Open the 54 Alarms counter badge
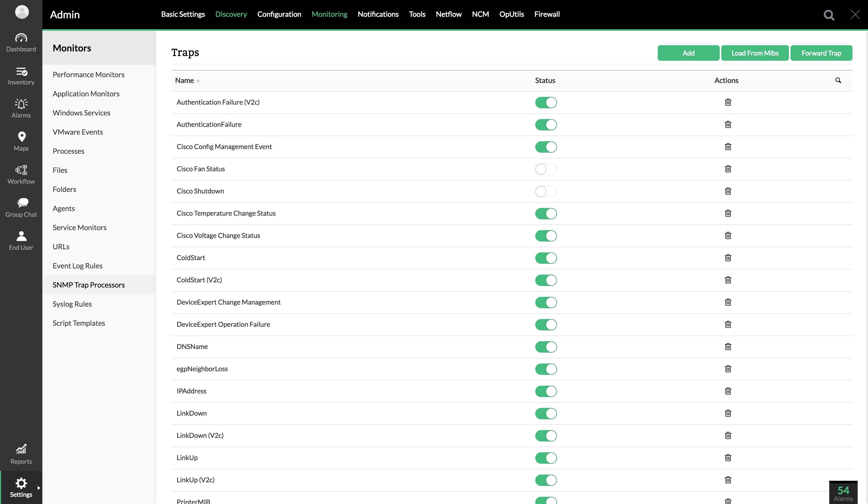Viewport: 868px width, 504px height. pyautogui.click(x=843, y=493)
